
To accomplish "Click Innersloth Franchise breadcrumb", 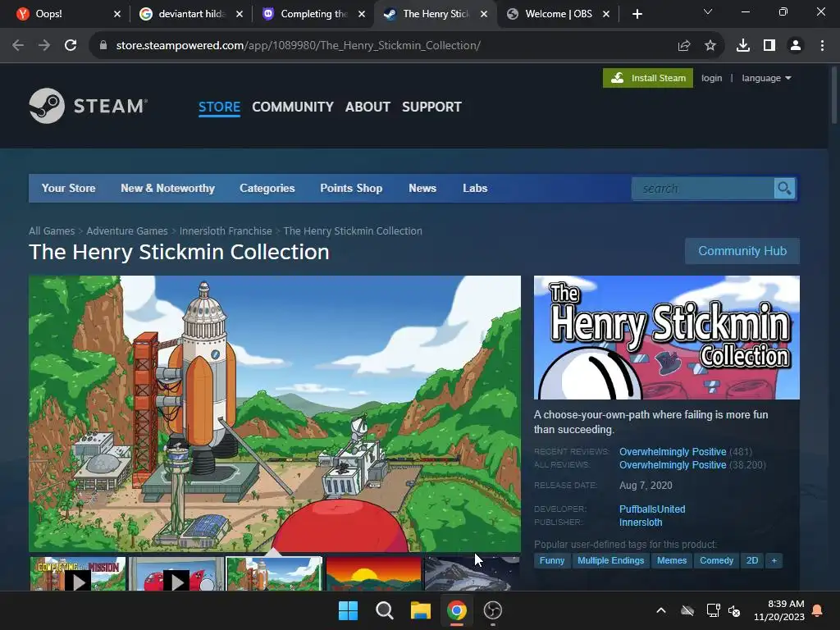I will (226, 231).
